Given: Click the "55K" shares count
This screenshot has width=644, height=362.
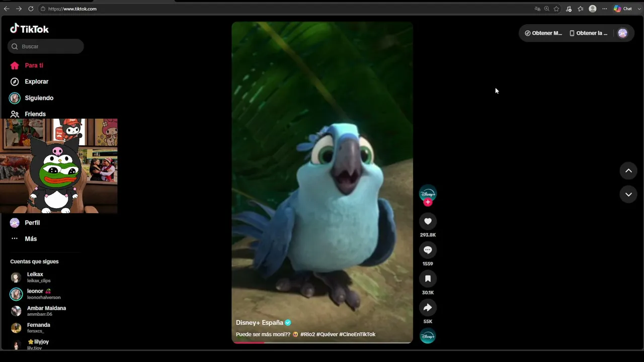Looking at the screenshot, I should click(428, 321).
